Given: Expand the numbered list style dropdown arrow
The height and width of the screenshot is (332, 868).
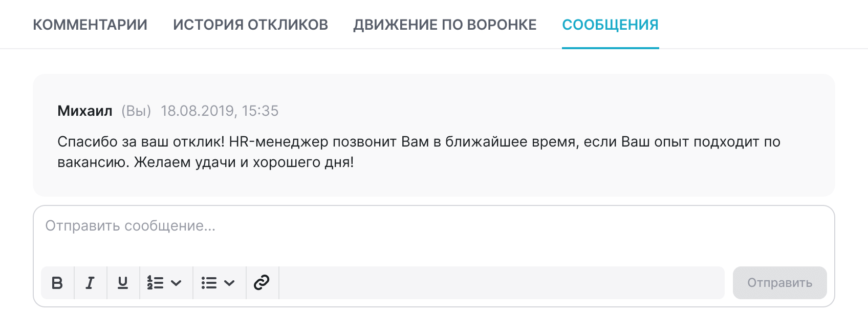Looking at the screenshot, I should (177, 283).
